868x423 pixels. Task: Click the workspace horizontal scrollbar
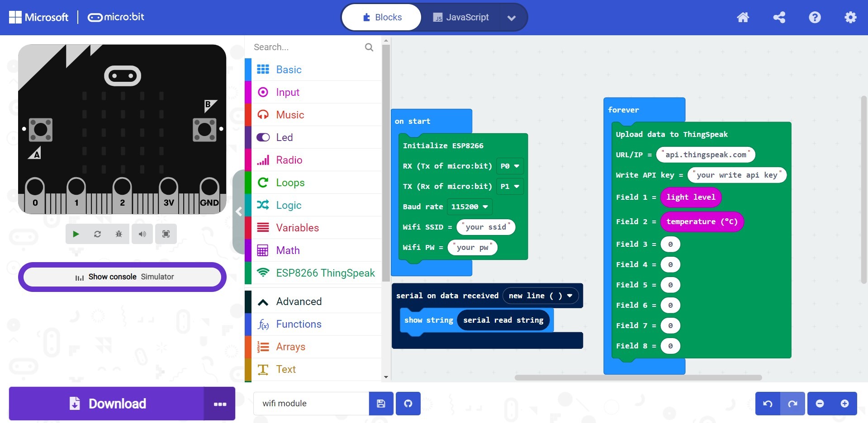pyautogui.click(x=638, y=377)
